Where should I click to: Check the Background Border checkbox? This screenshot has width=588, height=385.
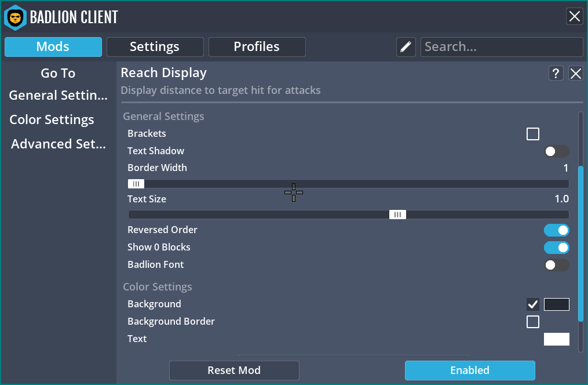tap(533, 322)
